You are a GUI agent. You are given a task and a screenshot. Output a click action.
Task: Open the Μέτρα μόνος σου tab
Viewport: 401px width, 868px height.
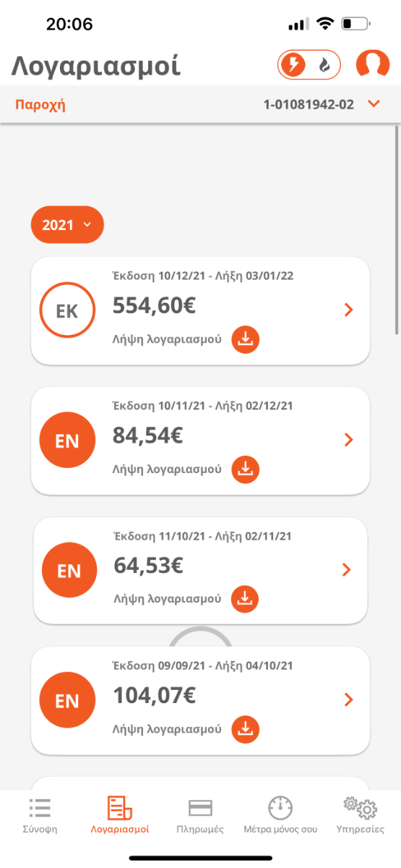tap(280, 816)
